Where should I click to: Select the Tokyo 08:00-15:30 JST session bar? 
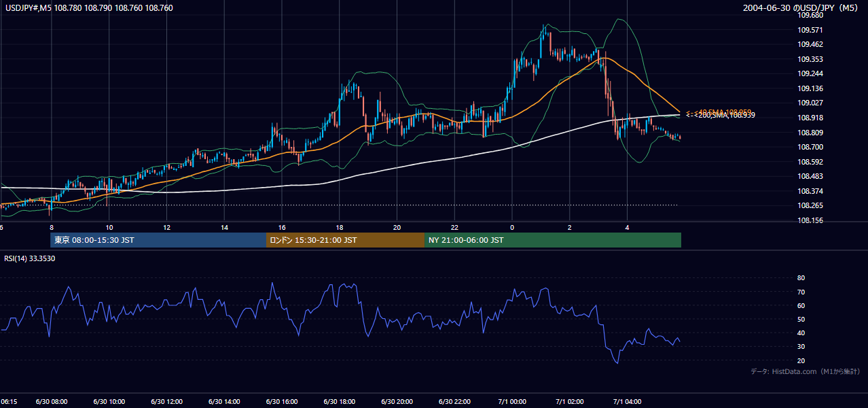click(158, 240)
